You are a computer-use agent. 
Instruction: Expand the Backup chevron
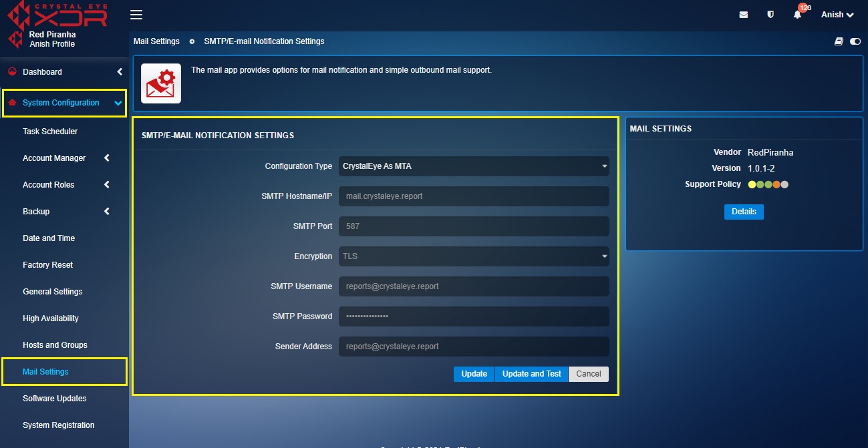click(x=107, y=212)
